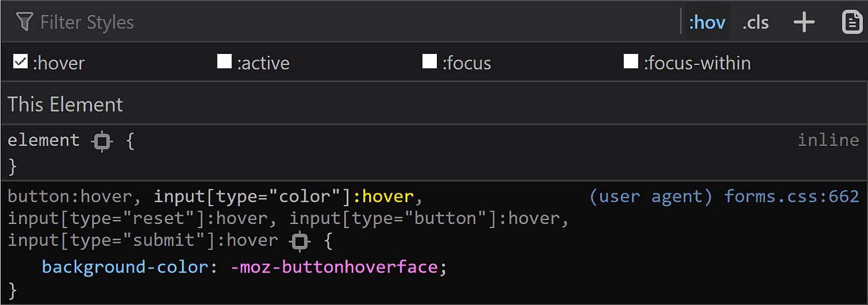Click selector highlighter icon next to element
The width and height of the screenshot is (868, 305).
(102, 141)
